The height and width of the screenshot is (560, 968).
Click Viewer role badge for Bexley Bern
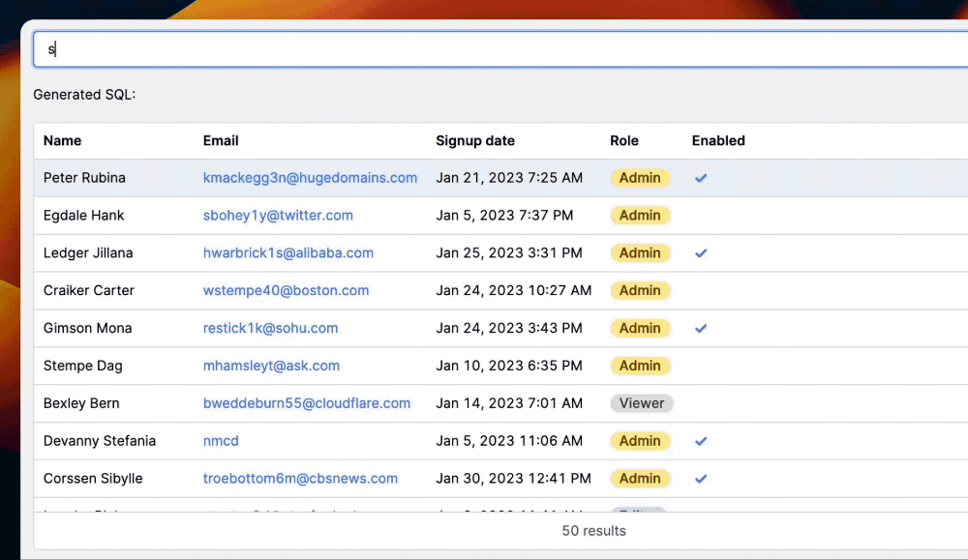(642, 403)
